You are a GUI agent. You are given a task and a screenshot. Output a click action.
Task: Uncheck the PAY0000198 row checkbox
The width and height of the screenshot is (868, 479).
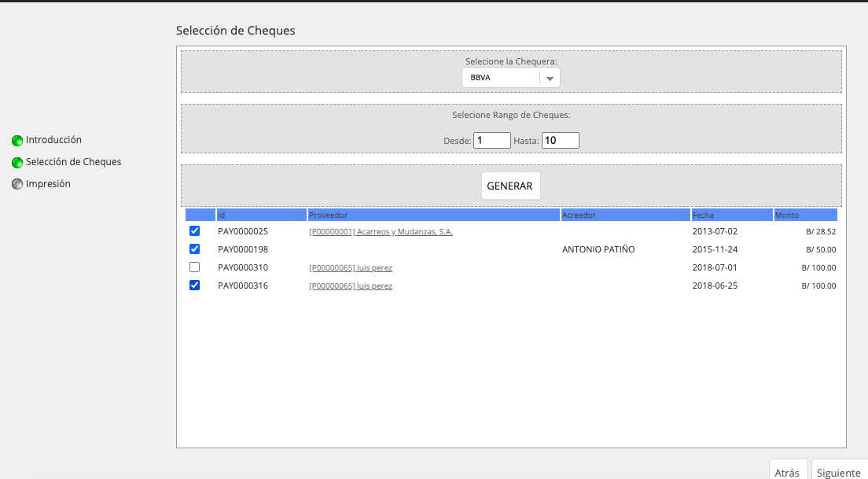[194, 249]
